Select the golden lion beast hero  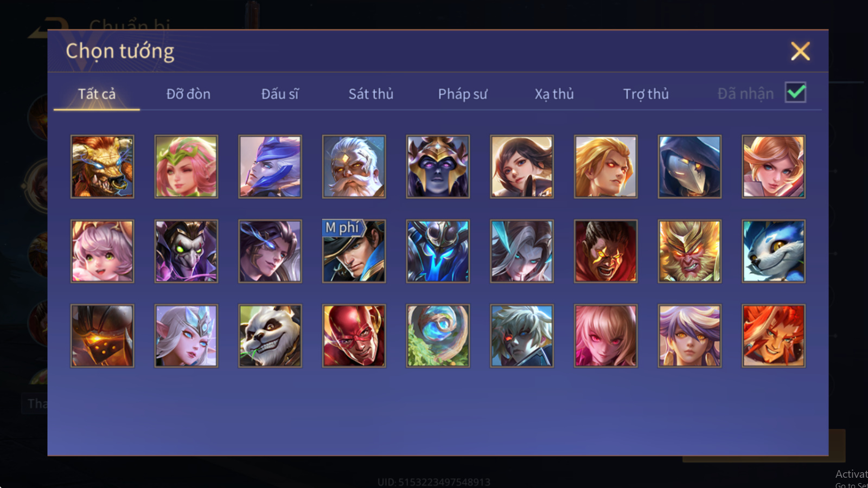pyautogui.click(x=102, y=166)
